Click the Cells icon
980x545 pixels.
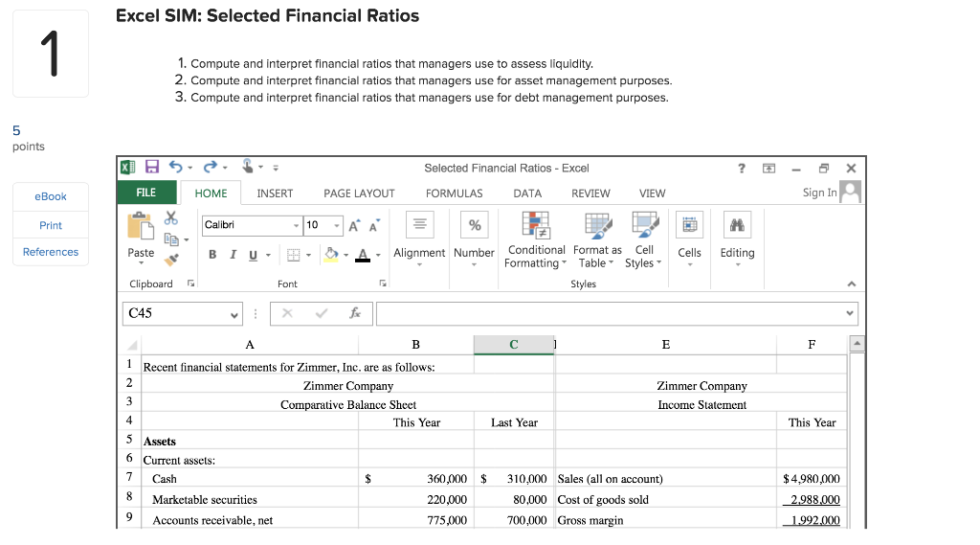pos(689,225)
